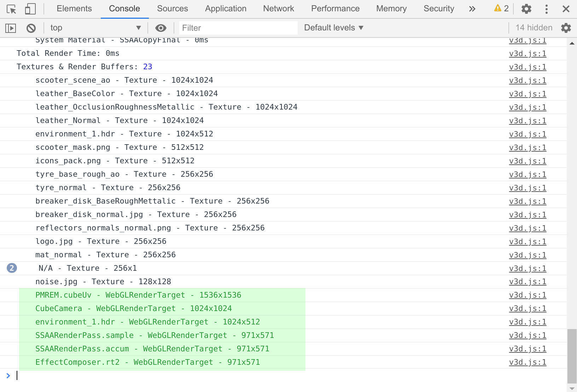Open the Network tab
Screen dimensions: 577x392
tap(279, 8)
